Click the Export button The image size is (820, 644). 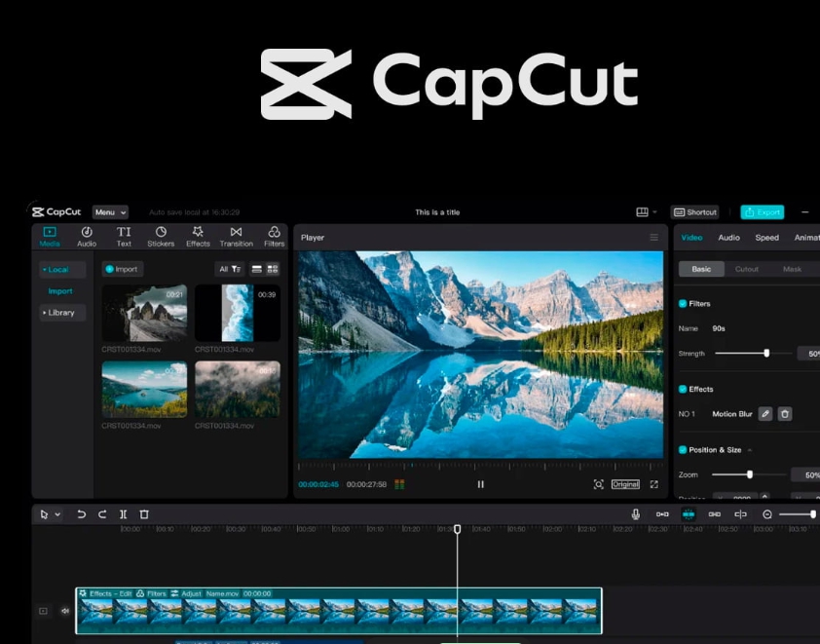click(x=762, y=211)
